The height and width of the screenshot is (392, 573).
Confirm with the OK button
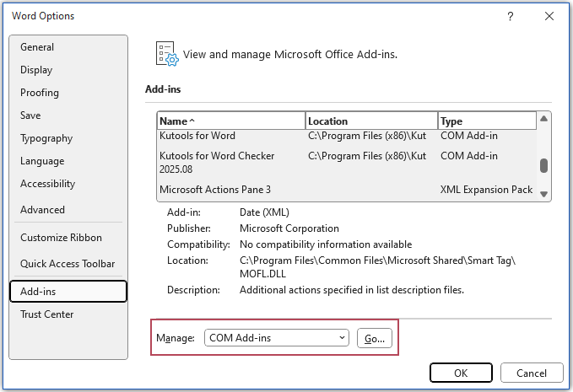461,373
